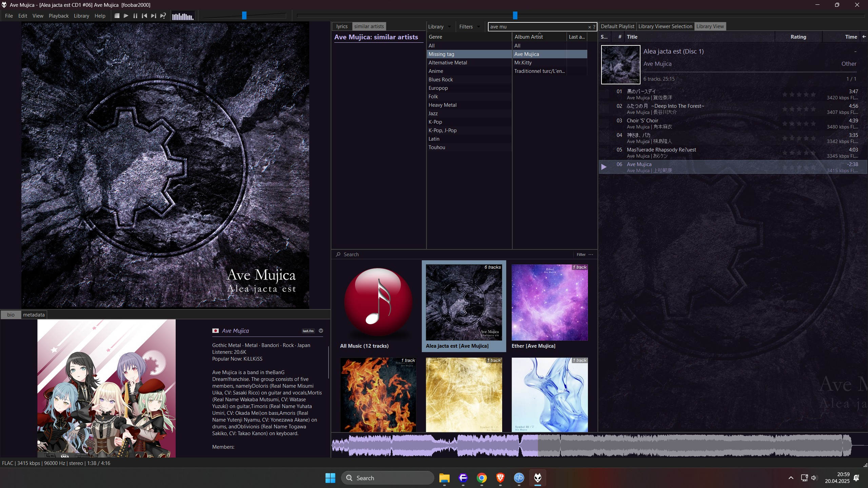The height and width of the screenshot is (488, 868).
Task: Click the play button in toolbar
Action: (126, 16)
